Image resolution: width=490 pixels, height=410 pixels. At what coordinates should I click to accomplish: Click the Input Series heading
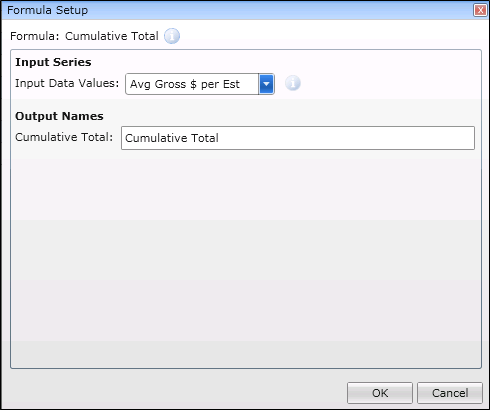click(x=53, y=62)
